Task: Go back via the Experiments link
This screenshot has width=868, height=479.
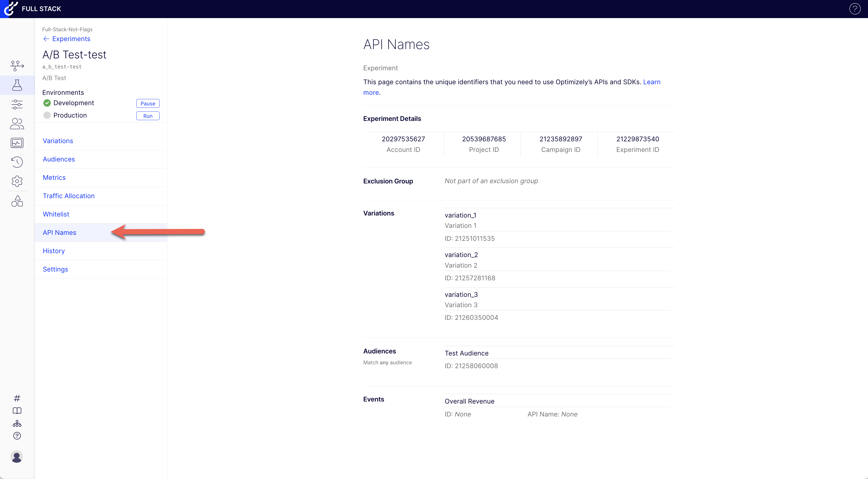Action: tap(70, 39)
